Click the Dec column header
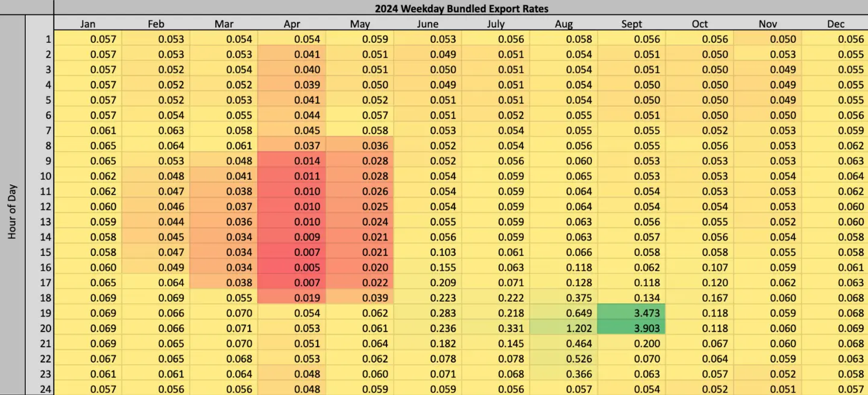 [x=835, y=24]
